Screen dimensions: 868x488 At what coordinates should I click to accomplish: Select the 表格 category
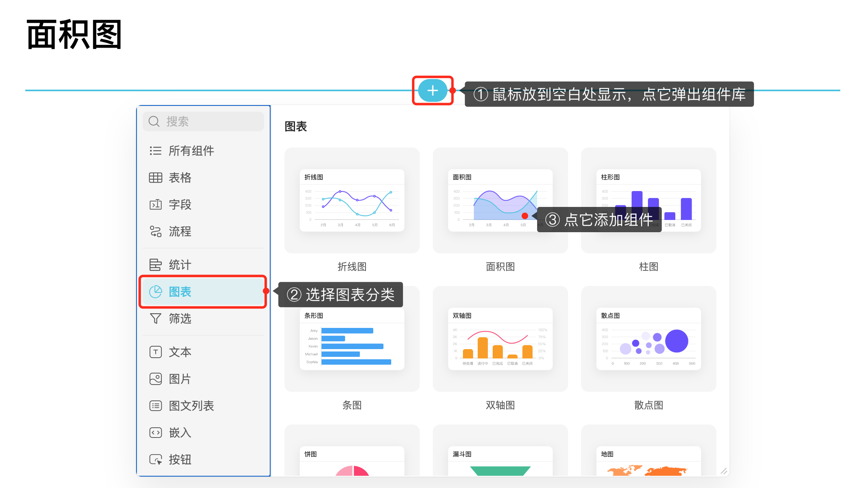[203, 178]
